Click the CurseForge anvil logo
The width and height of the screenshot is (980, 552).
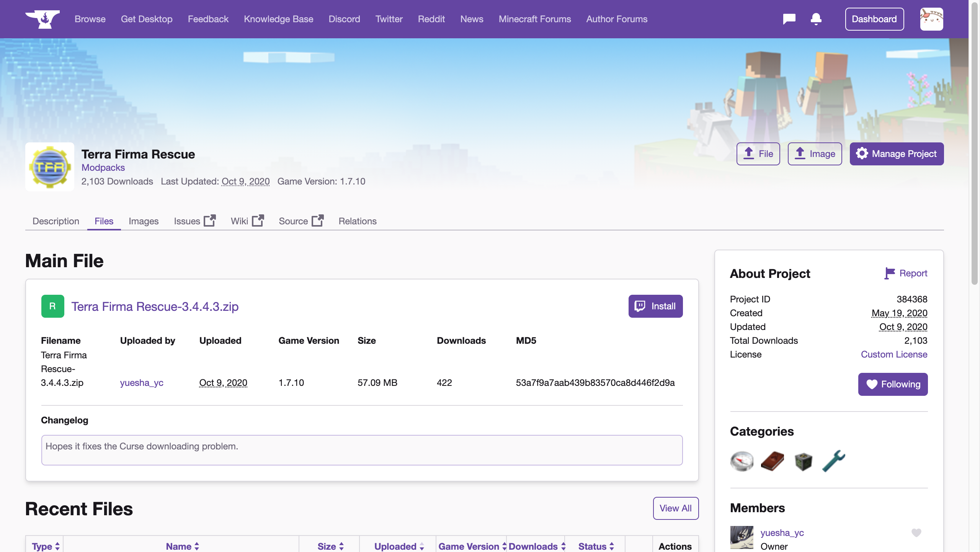click(42, 19)
